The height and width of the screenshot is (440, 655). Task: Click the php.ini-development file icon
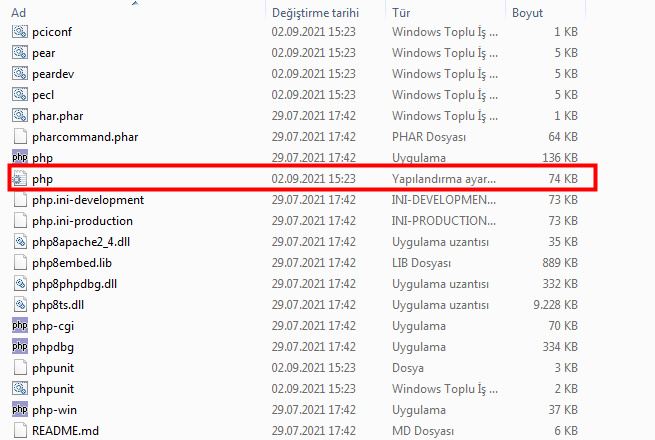20,200
